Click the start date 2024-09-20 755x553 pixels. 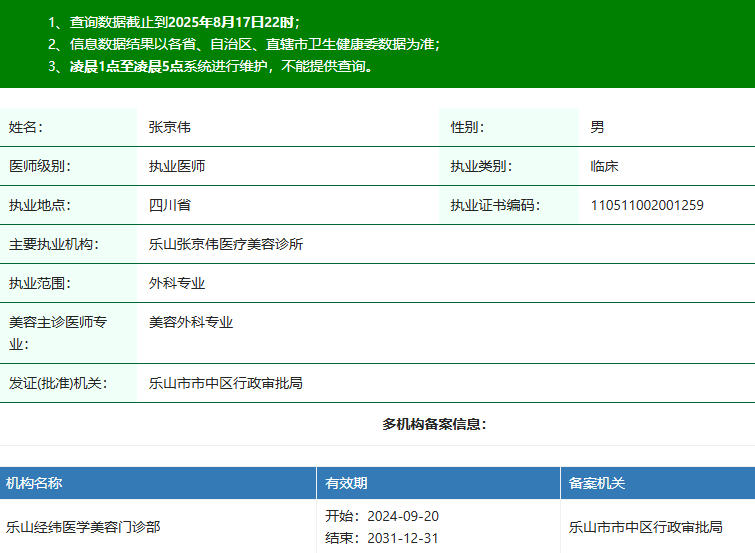pyautogui.click(x=403, y=516)
